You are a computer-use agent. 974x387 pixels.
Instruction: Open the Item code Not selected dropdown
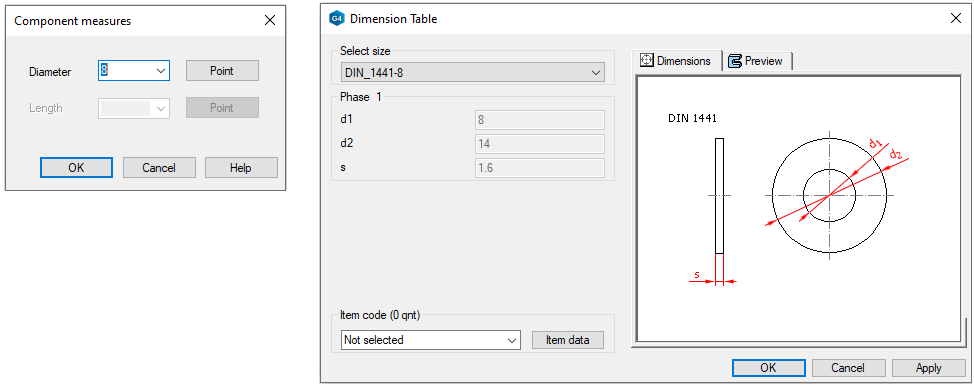431,340
